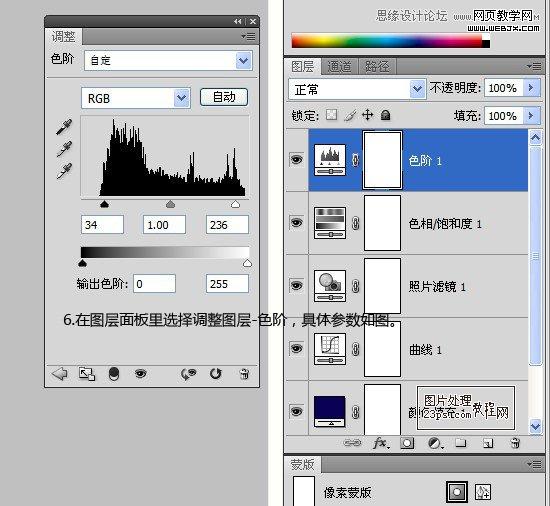Click the Photo Filter 1 adjustment thumbnail
550x506 pixels.
pos(330,286)
